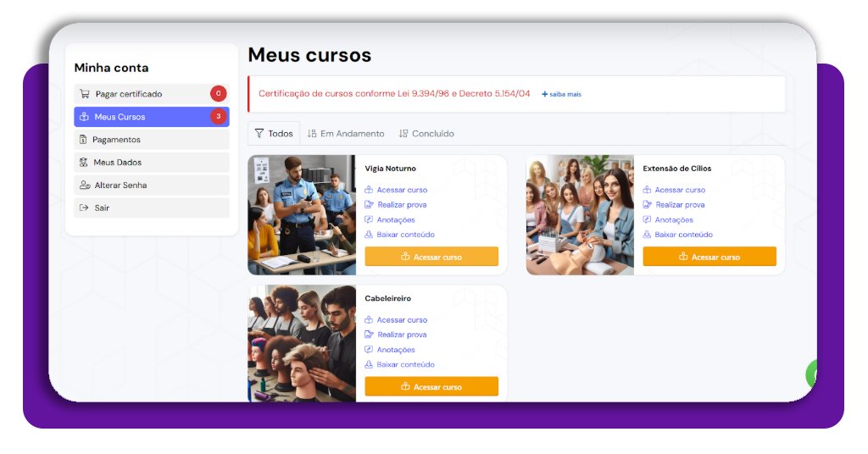Viewport: 868px width, 454px height.
Task: Click orange Acessar curso button for Extensão de Cílios
Action: (709, 257)
